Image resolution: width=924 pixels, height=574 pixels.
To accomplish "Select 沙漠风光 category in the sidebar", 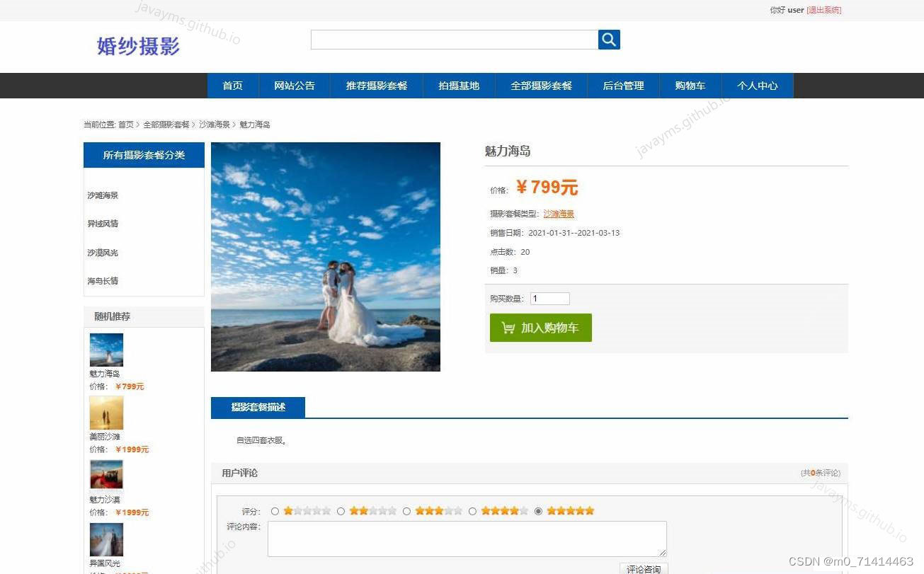I will (x=103, y=253).
